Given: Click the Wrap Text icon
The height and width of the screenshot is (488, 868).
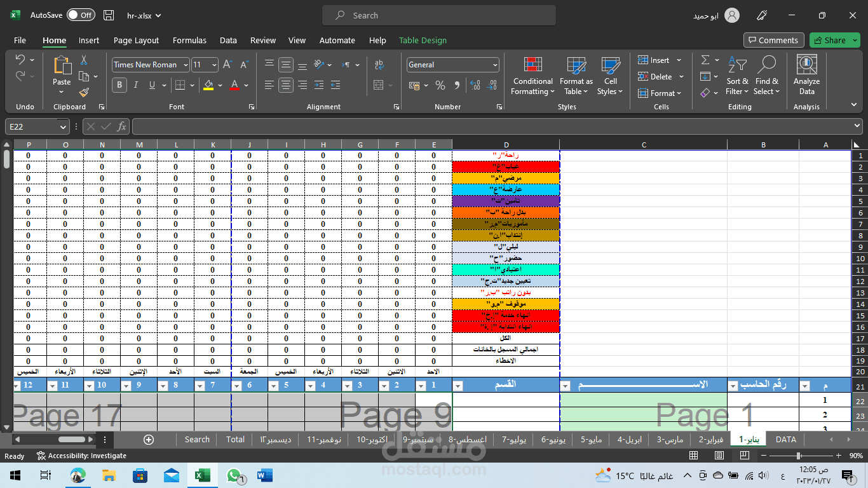Looking at the screenshot, I should (379, 65).
